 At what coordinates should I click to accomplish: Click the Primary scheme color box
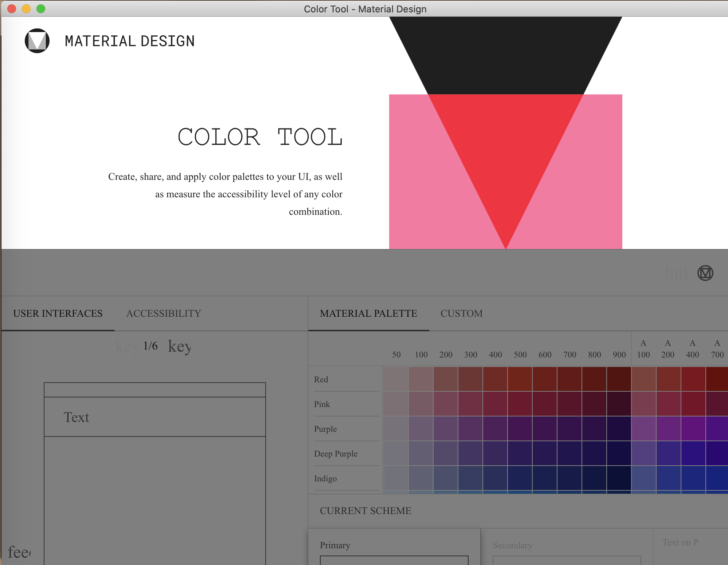point(394,560)
